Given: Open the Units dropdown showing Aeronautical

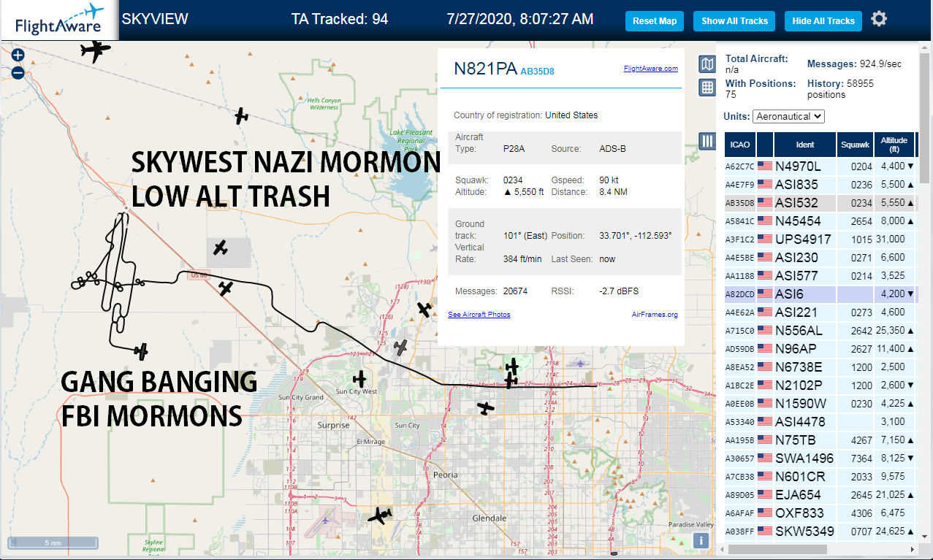Looking at the screenshot, I should coord(788,116).
